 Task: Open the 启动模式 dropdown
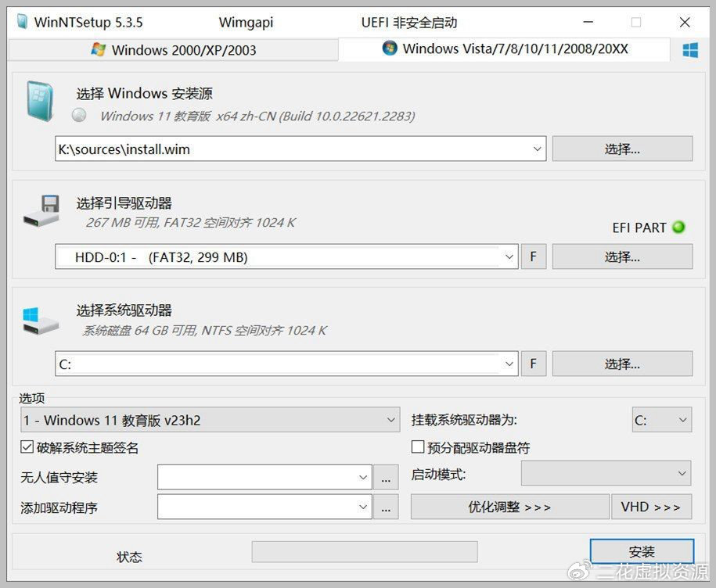pos(682,474)
